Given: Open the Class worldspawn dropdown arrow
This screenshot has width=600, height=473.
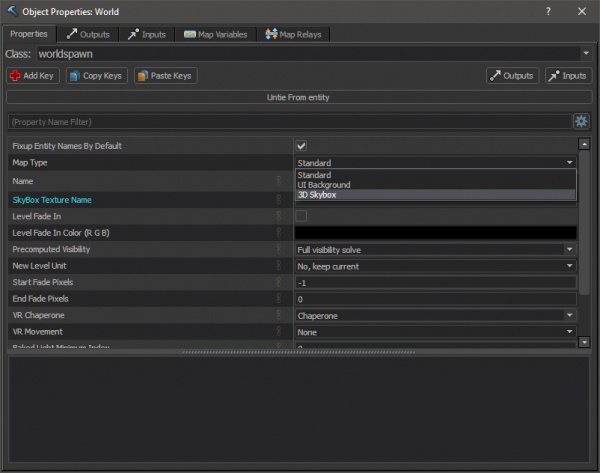Looking at the screenshot, I should pyautogui.click(x=586, y=54).
